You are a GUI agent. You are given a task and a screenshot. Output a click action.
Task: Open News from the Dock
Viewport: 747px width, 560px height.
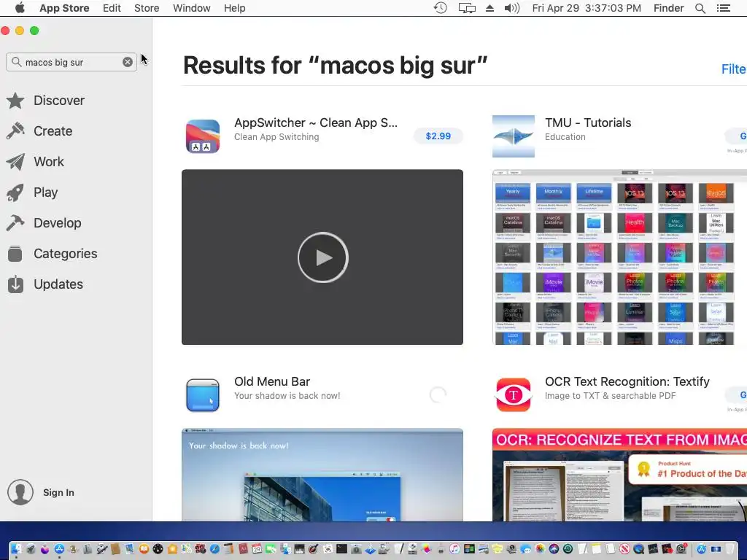624,549
